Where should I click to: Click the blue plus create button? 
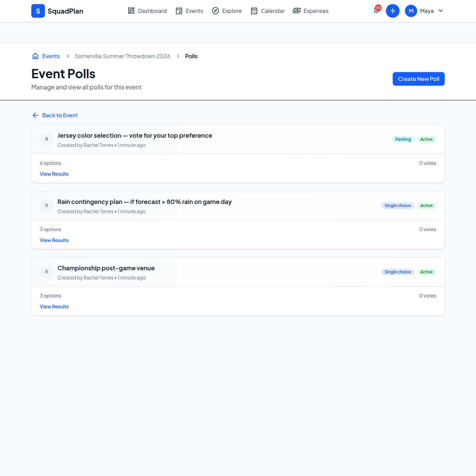pyautogui.click(x=392, y=11)
